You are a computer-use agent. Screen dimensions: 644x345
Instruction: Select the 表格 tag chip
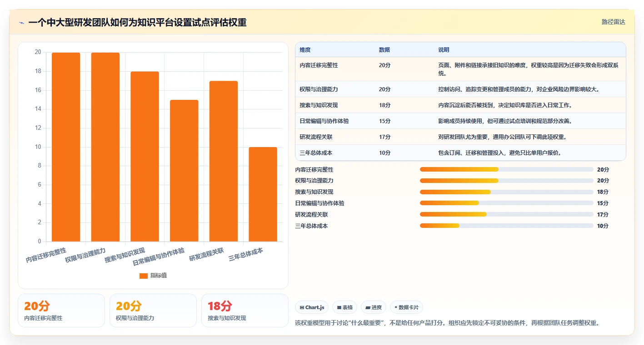pyautogui.click(x=345, y=307)
